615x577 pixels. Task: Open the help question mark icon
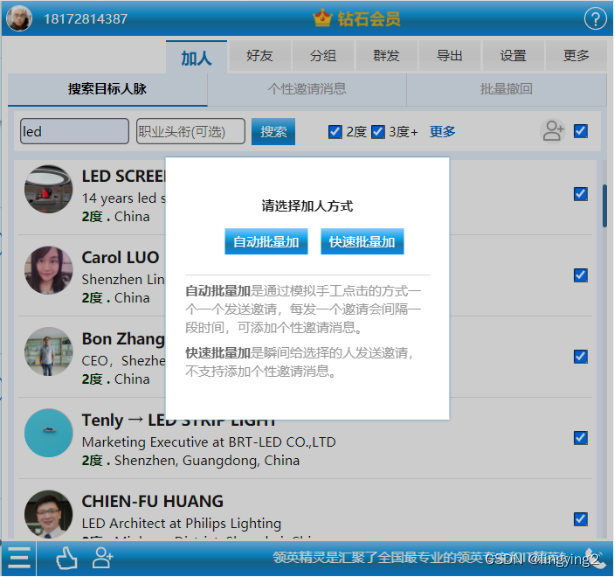point(595,19)
